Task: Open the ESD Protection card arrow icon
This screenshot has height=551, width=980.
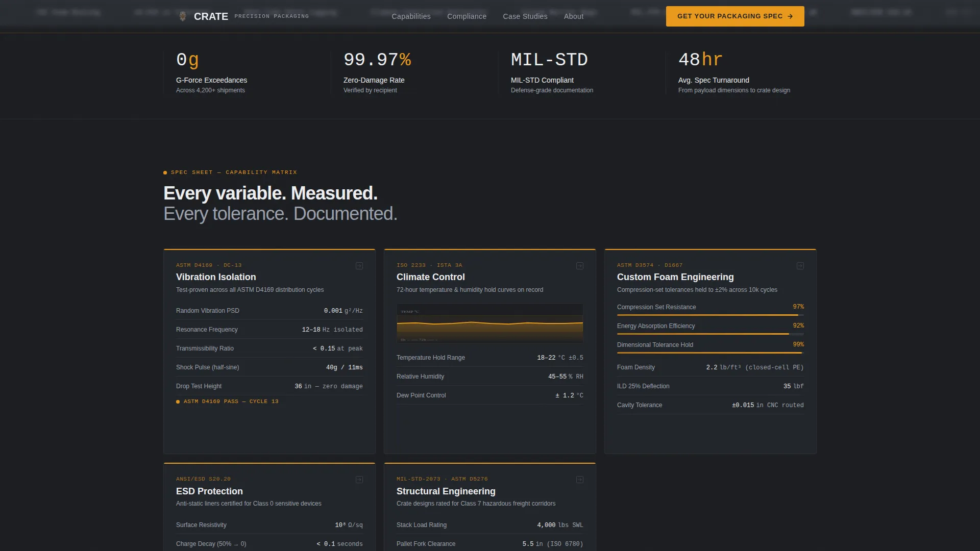Action: coord(359,480)
